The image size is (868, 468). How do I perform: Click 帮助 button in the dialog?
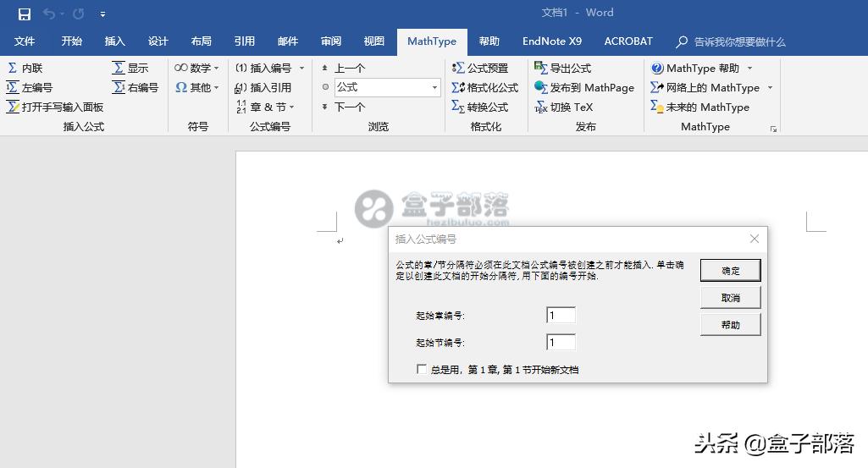click(730, 325)
